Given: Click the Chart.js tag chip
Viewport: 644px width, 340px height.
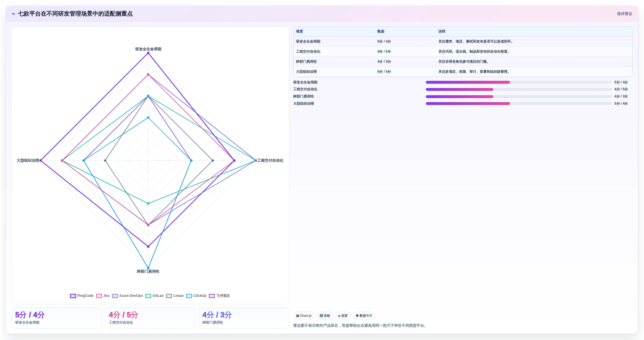Looking at the screenshot, I should pyautogui.click(x=304, y=316).
